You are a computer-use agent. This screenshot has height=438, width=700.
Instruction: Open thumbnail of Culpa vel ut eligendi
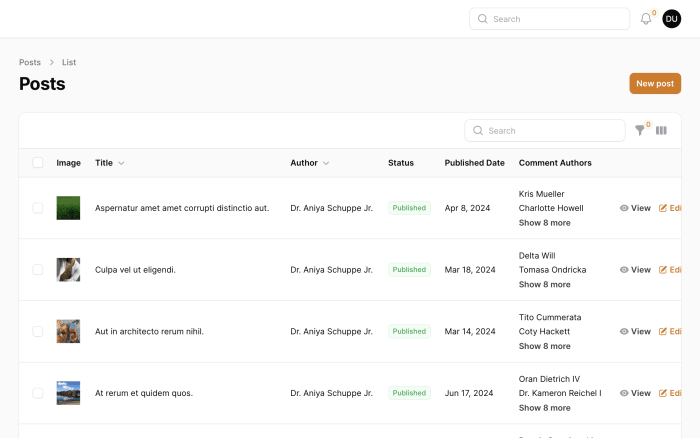(x=68, y=270)
